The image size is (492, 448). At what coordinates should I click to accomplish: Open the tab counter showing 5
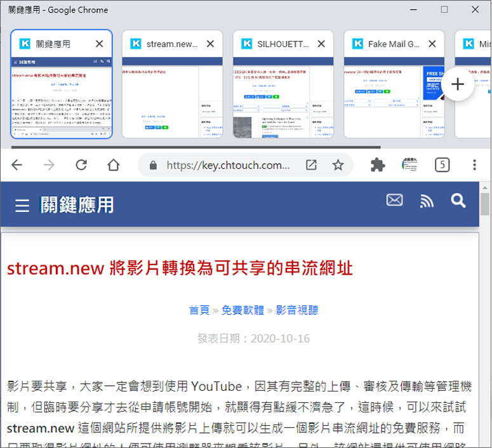(x=442, y=165)
